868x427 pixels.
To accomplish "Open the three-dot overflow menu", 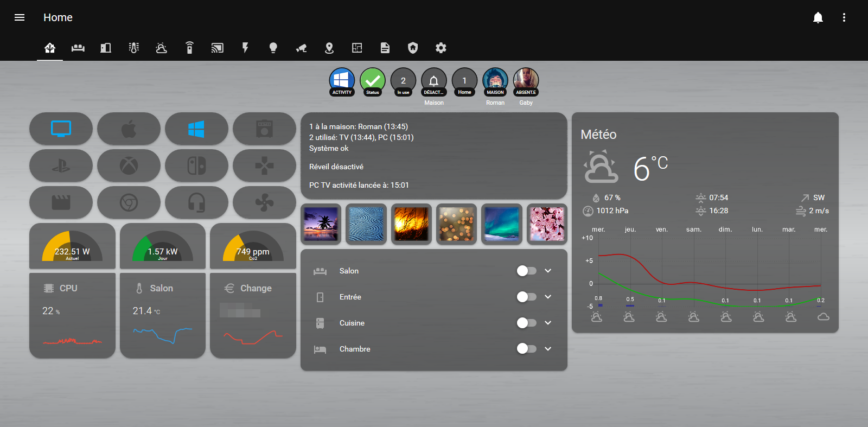I will click(844, 17).
